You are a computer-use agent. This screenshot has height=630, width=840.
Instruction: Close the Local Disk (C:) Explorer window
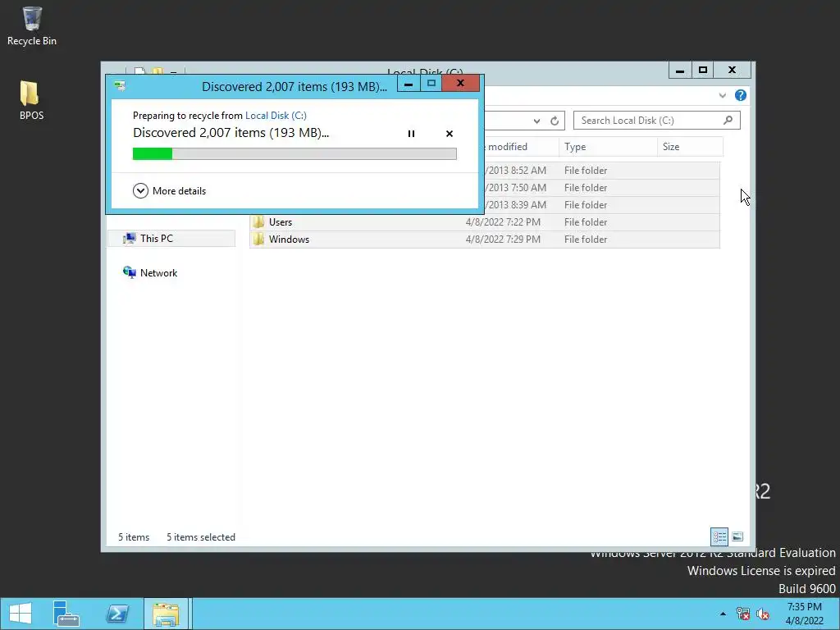coord(732,71)
